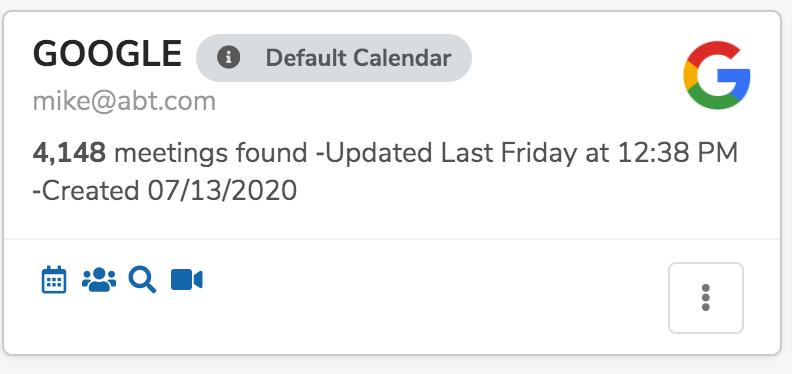Click the 4,148 meetings count

pos(69,153)
